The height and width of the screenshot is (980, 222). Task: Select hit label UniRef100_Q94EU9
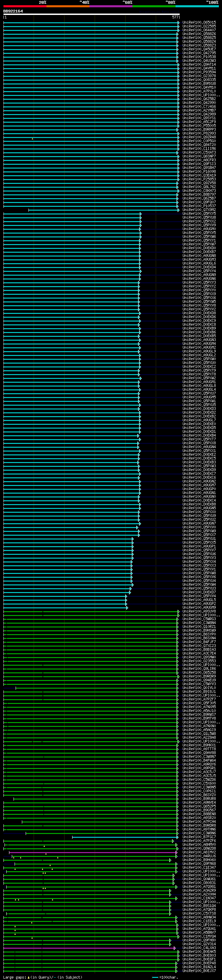(199, 680)
